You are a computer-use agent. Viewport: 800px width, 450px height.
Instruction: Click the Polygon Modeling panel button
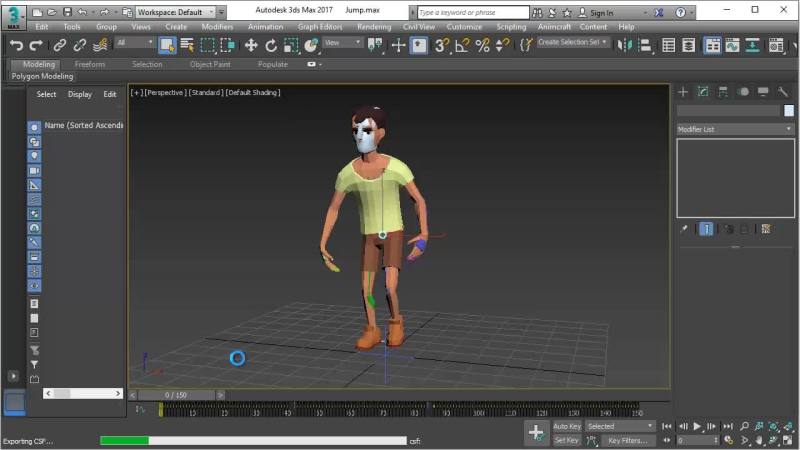tap(42, 76)
